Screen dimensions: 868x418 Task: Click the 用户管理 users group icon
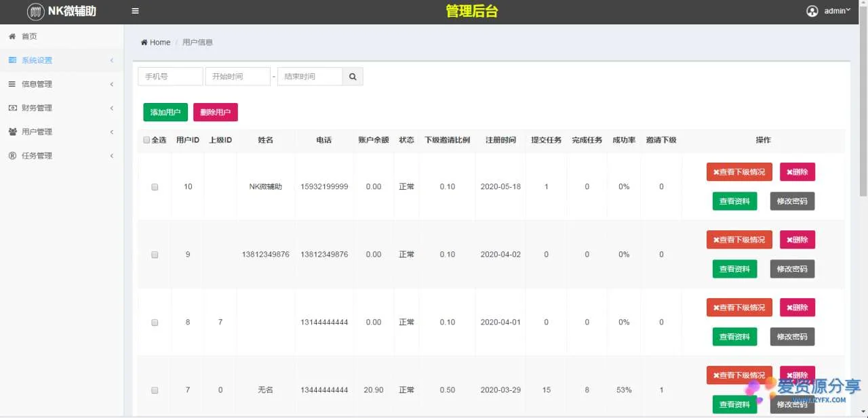12,132
